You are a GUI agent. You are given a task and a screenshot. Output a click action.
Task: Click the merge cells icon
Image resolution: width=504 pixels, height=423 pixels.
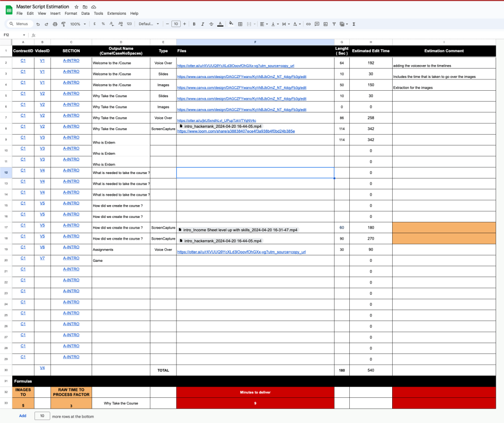[249, 24]
